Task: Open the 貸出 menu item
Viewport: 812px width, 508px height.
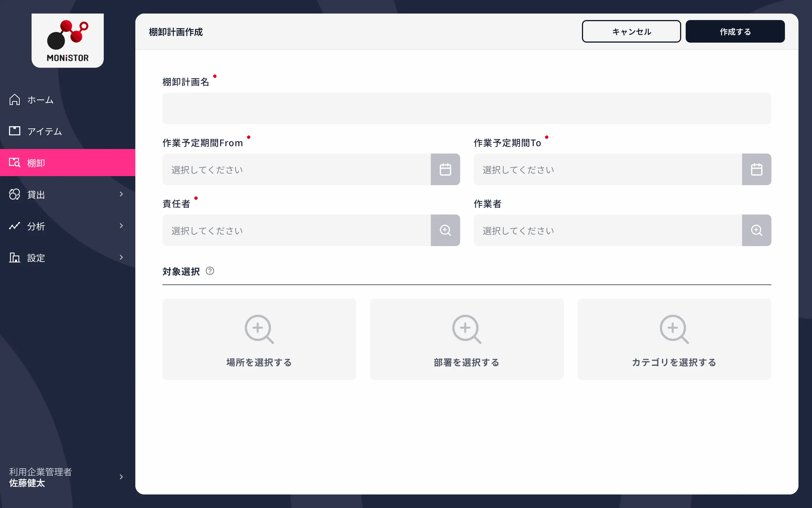Action: pyautogui.click(x=67, y=194)
